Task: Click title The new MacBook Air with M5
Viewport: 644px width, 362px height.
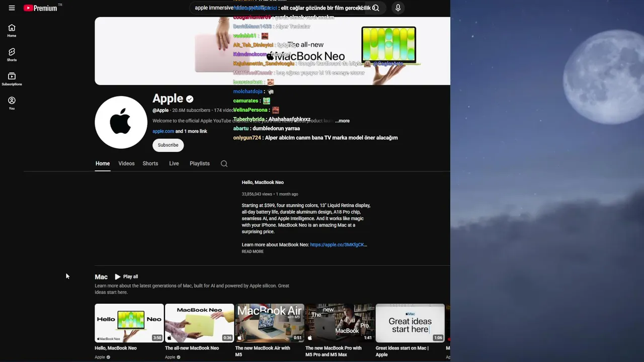Action: (x=263, y=351)
